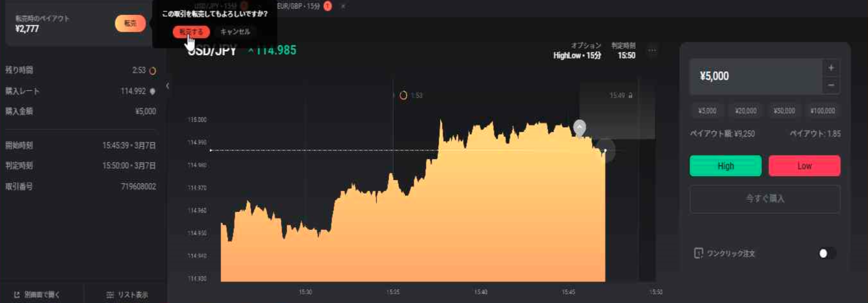Choose the ¥5,000 preset amount

707,111
